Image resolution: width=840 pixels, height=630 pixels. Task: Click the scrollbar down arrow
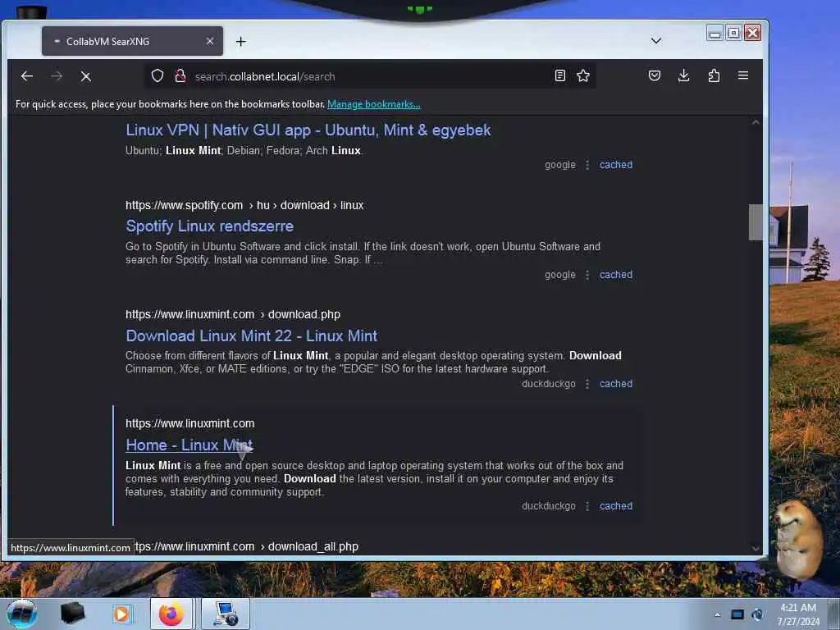pos(756,548)
